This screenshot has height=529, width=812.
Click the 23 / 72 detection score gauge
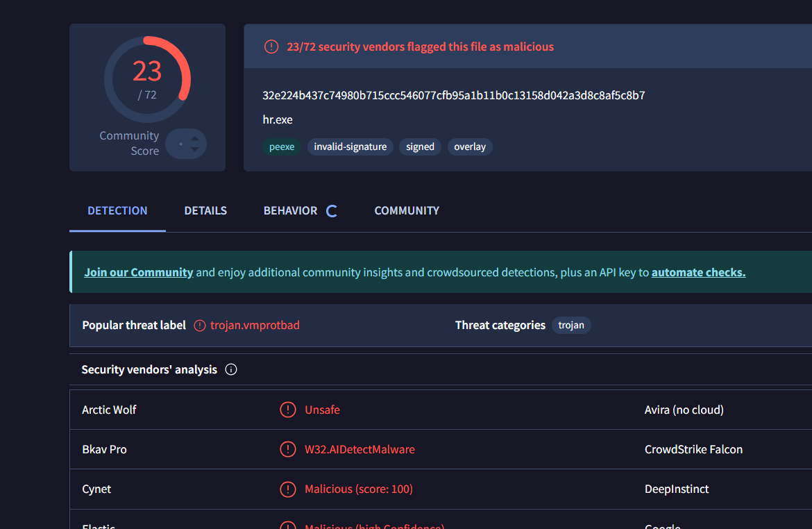[147, 78]
